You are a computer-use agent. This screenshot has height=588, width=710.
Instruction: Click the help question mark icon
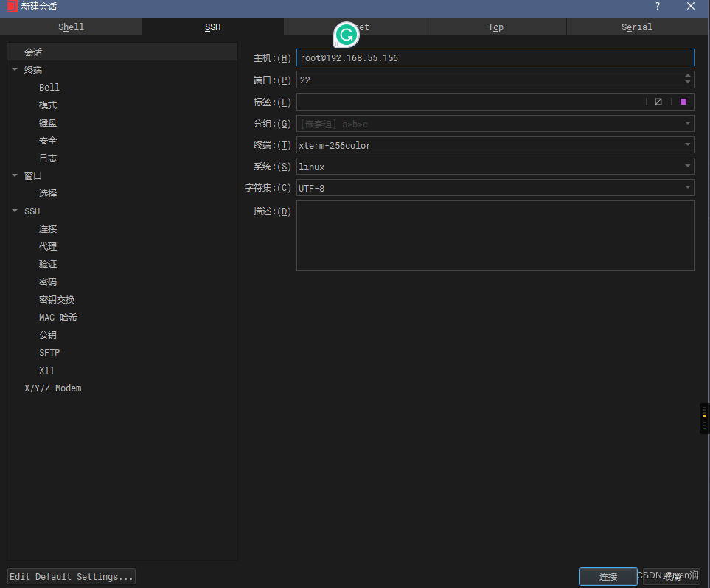(x=658, y=7)
